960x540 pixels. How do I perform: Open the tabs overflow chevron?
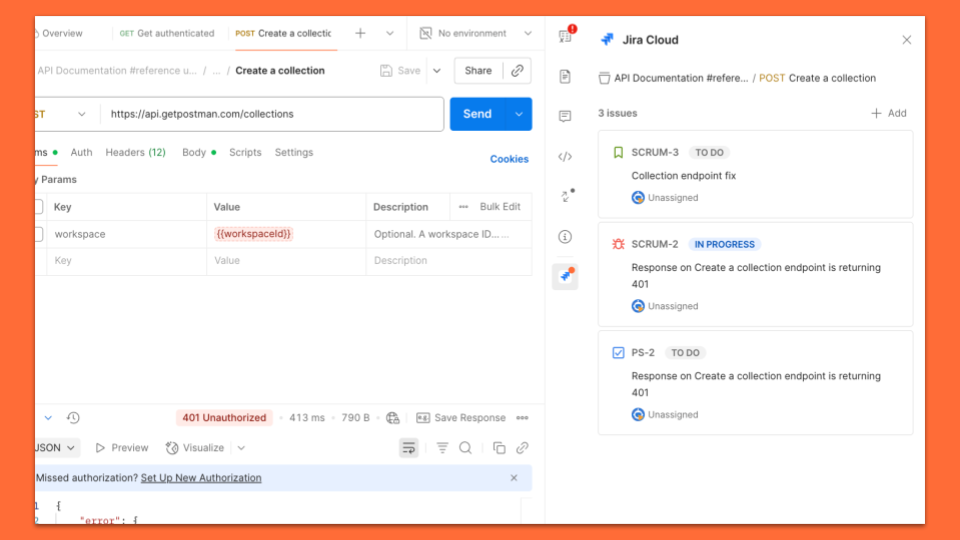pos(389,33)
